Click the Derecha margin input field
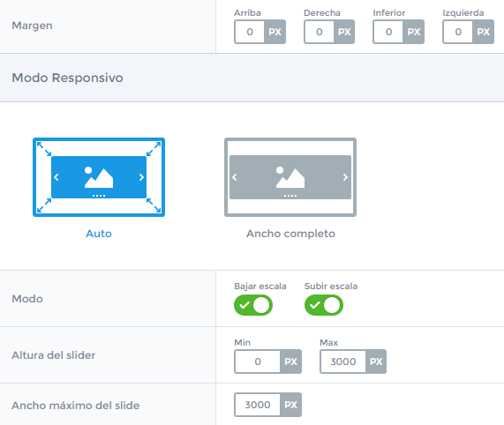This screenshot has width=504, height=425. [320, 32]
